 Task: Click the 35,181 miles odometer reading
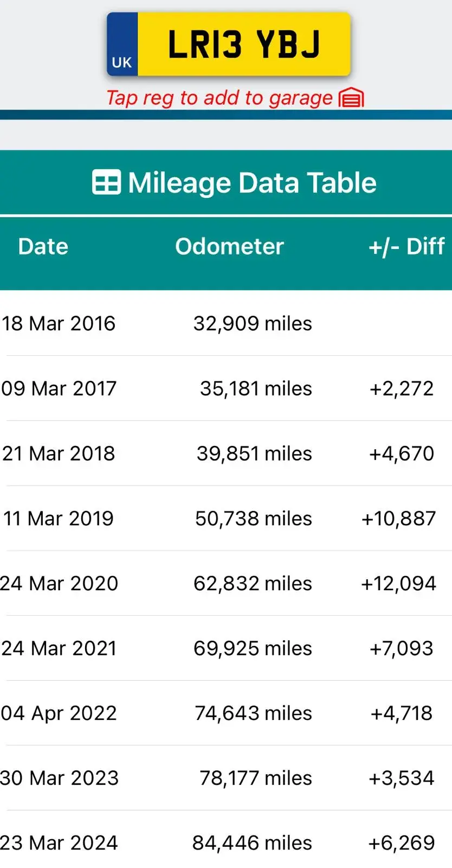click(255, 388)
